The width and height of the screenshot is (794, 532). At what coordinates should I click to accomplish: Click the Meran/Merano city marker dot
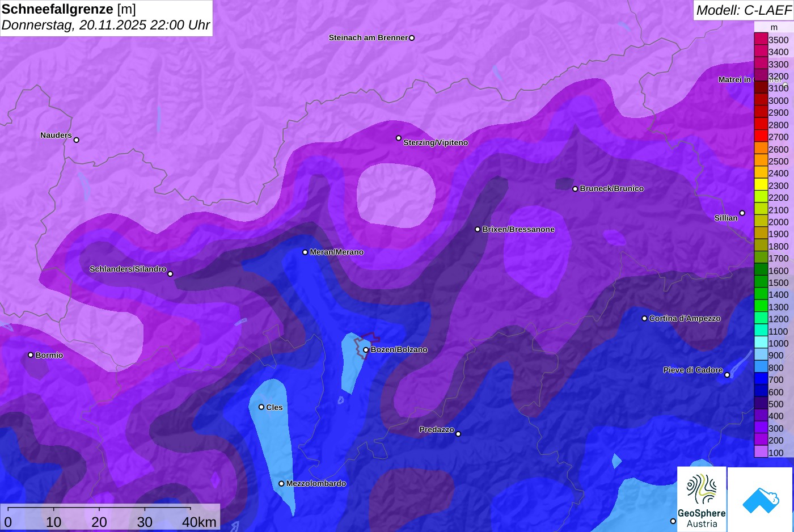(x=305, y=252)
